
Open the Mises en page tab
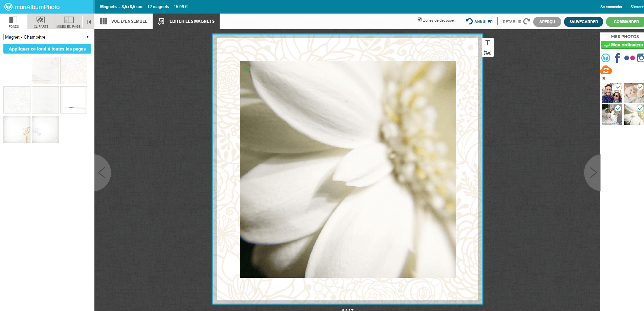69,22
